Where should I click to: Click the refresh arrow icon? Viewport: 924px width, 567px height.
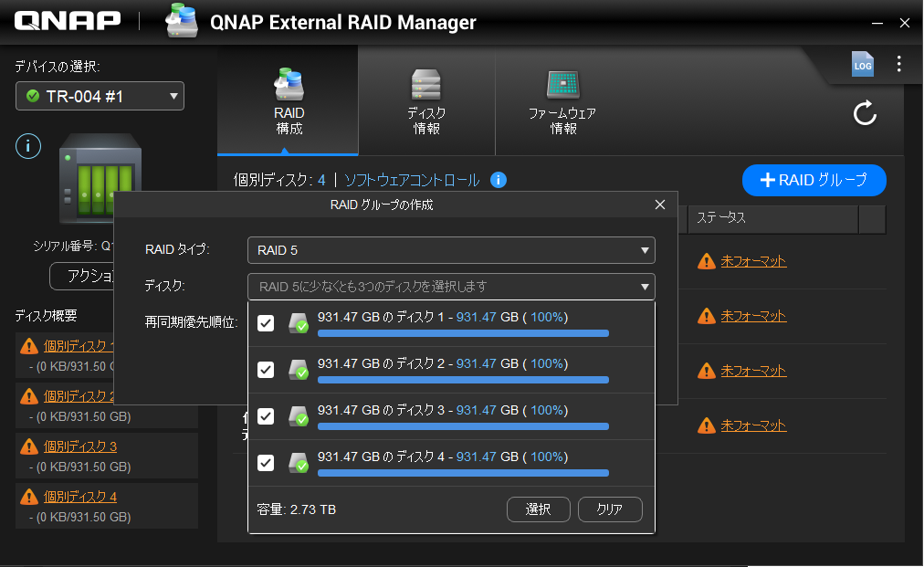[x=865, y=113]
